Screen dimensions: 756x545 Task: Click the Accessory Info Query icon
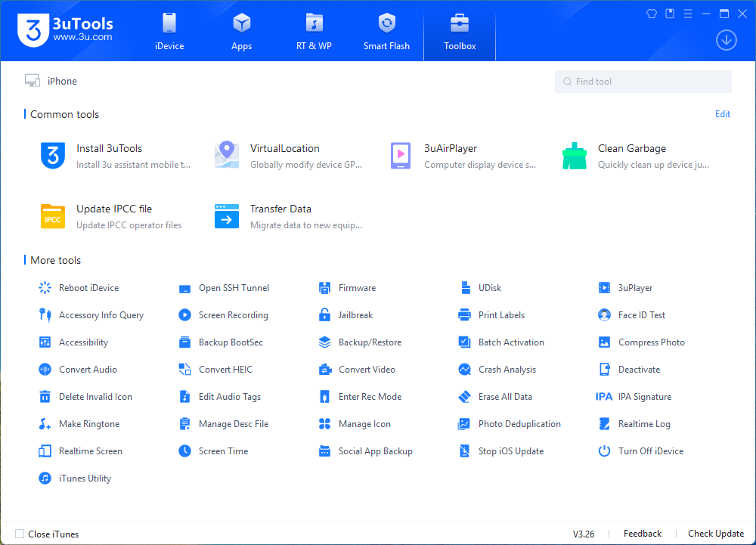click(45, 314)
